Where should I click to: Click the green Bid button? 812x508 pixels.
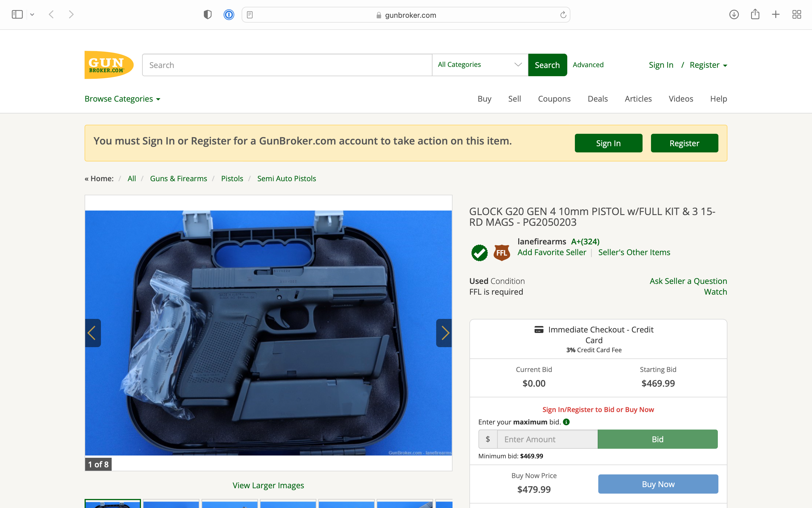[x=658, y=439]
